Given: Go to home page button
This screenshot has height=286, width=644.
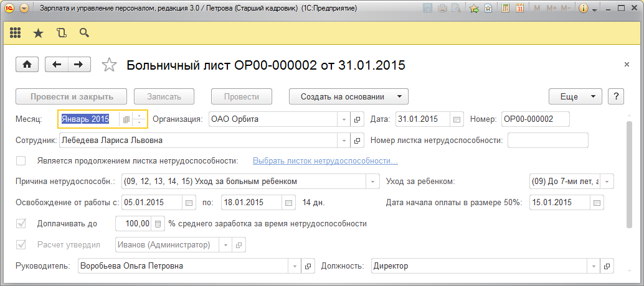Looking at the screenshot, I should 27,64.
